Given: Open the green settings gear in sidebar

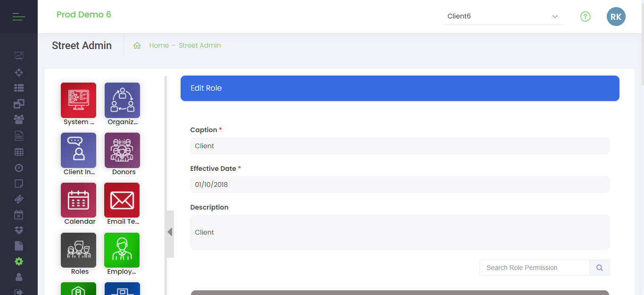Looking at the screenshot, I should tap(19, 261).
